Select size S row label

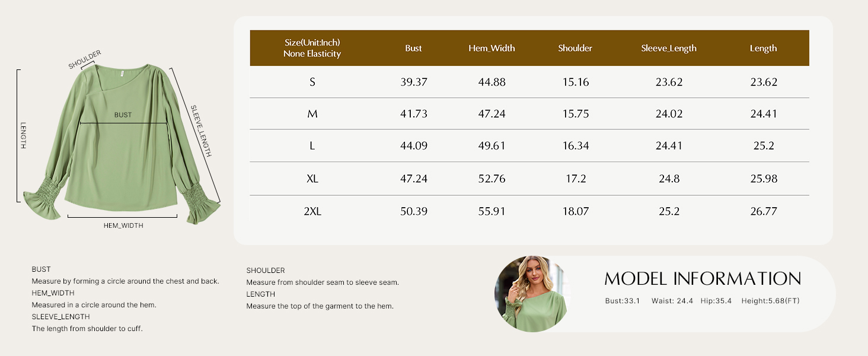click(x=312, y=82)
